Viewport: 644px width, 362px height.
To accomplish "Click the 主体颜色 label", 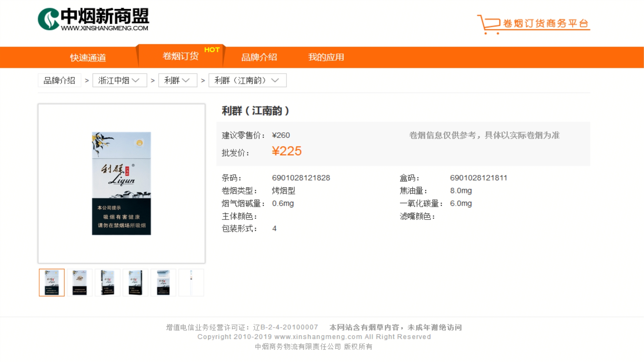I will point(239,216).
